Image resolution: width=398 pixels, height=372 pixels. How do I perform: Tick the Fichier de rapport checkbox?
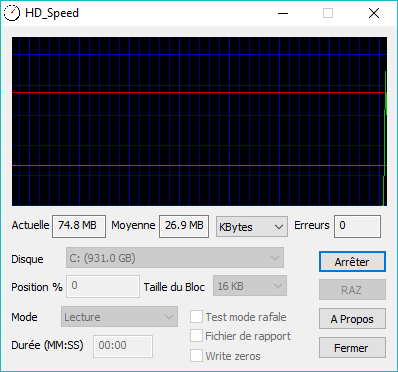(x=196, y=336)
